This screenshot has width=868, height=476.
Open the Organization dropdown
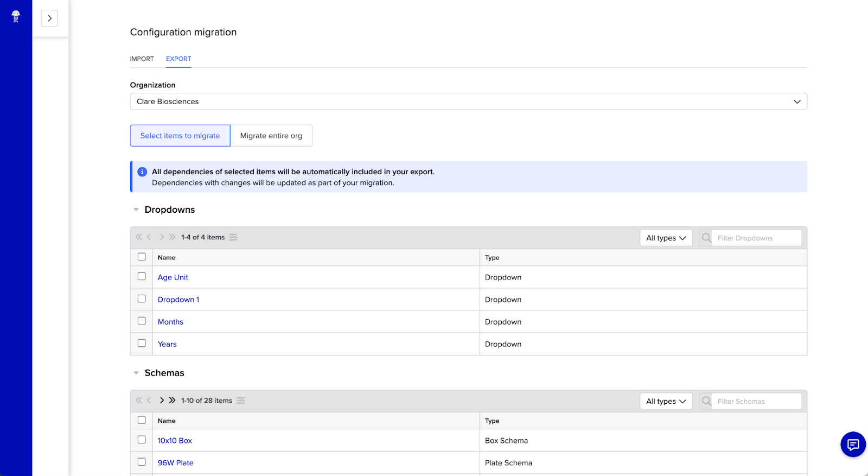[468, 101]
